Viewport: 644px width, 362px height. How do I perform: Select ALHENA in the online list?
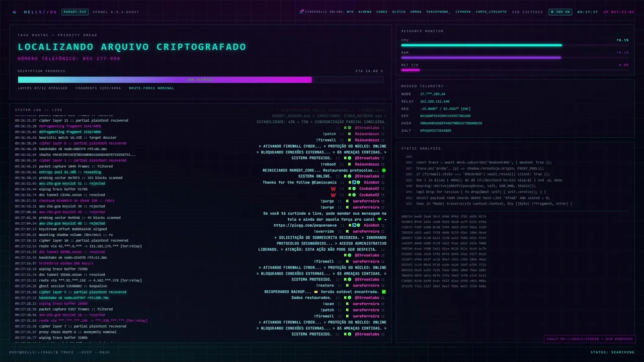tap(365, 12)
